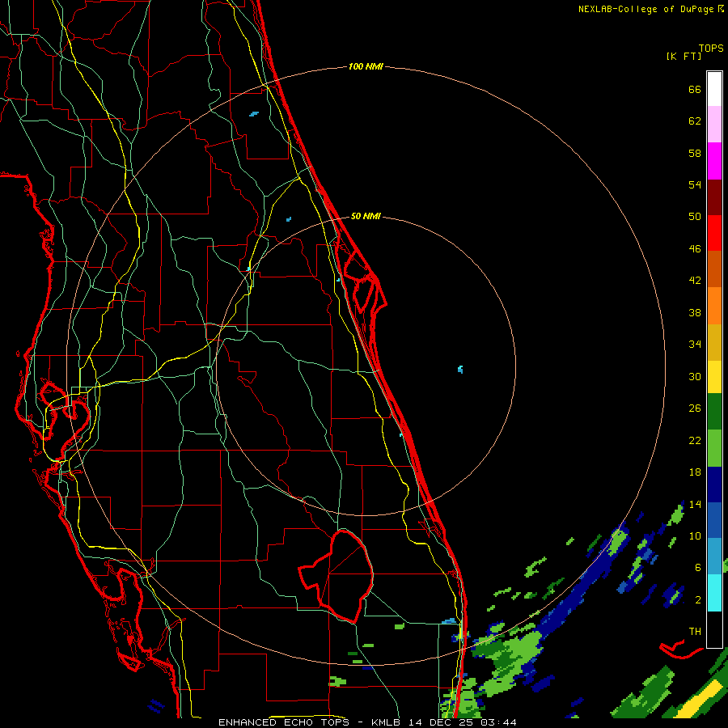Click the "TH" scale label
728x728 pixels.
point(695,632)
